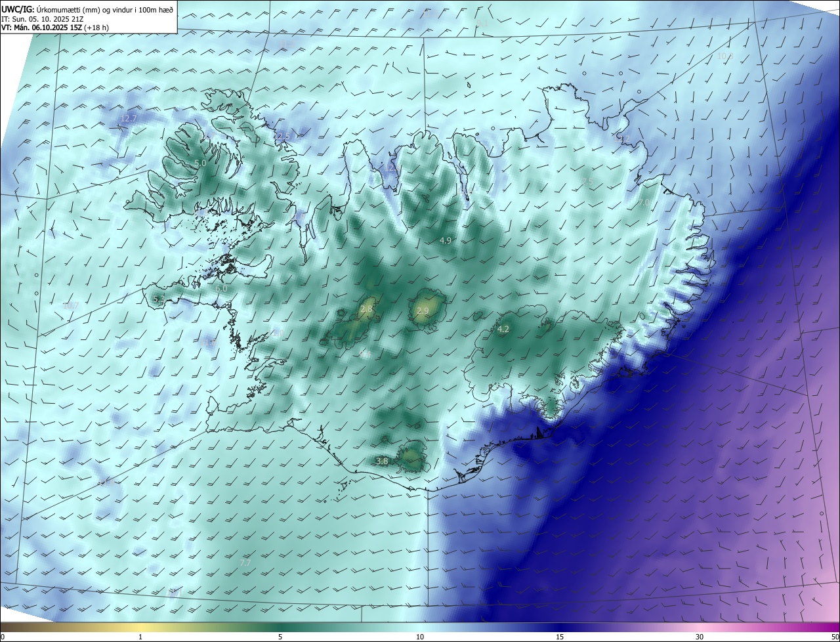This screenshot has width=840, height=642.
Task: Click the precipitable water color scale bar
Action: click(420, 627)
